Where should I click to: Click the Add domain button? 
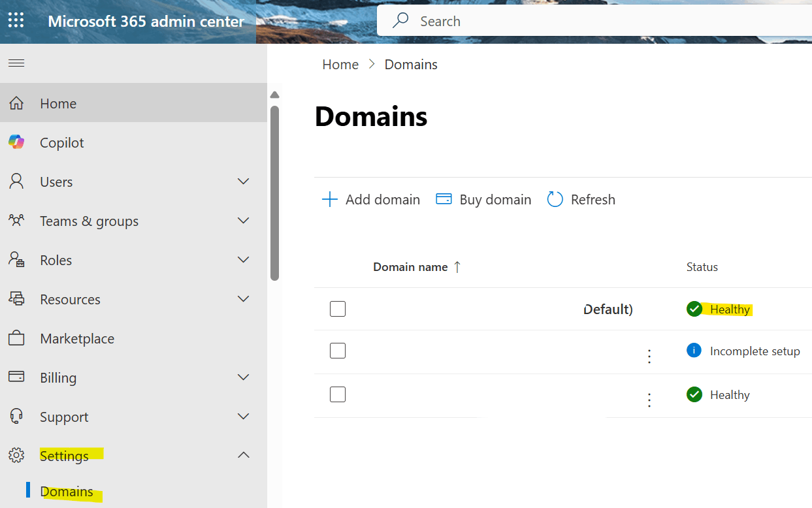click(370, 199)
